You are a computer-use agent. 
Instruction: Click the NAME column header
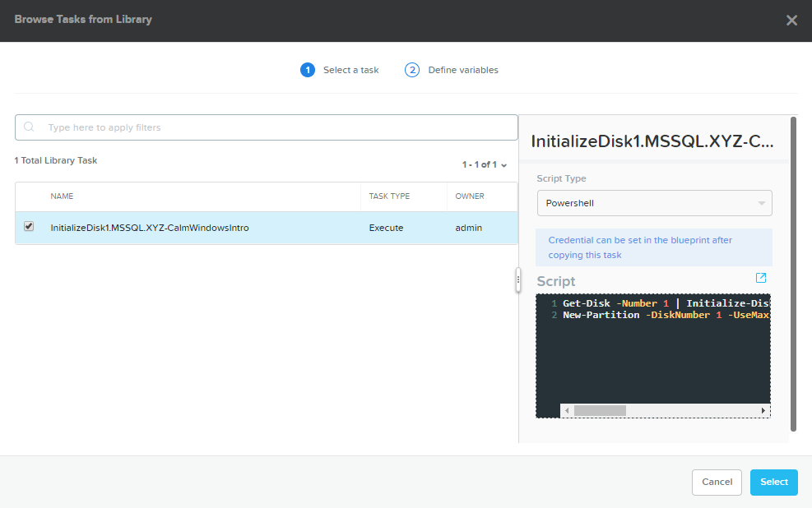pos(62,196)
